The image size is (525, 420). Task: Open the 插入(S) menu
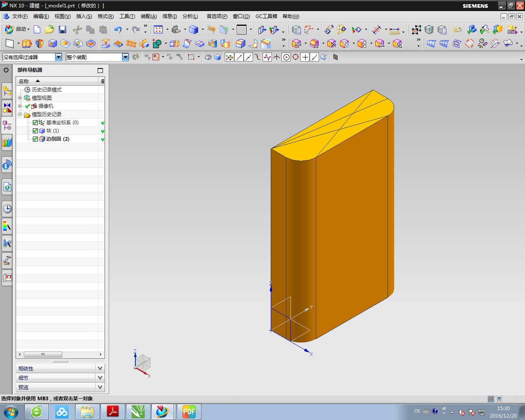pos(84,16)
